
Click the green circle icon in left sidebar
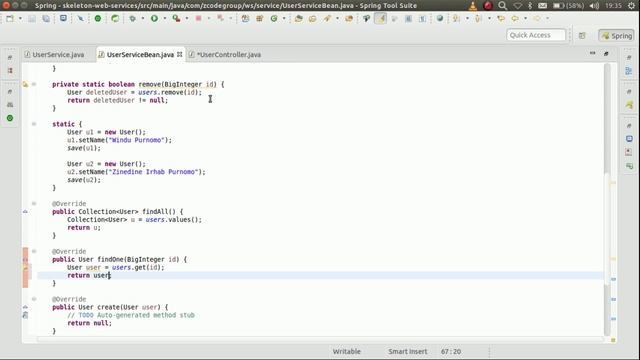pyautogui.click(x=10, y=118)
